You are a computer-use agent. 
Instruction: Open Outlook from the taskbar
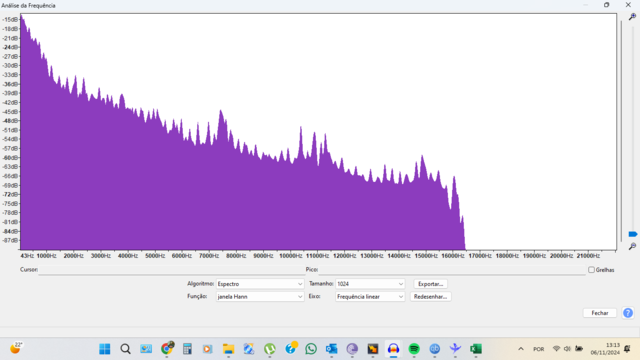[x=331, y=349]
